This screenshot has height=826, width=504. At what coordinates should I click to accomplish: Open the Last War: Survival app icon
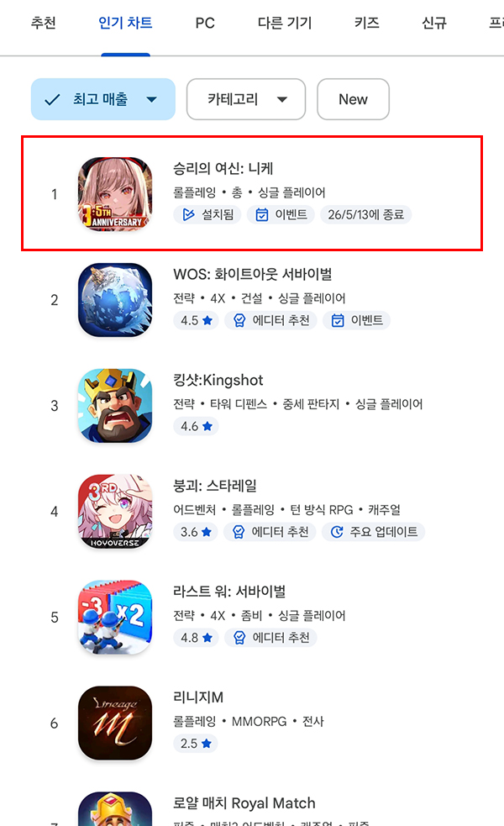pyautogui.click(x=115, y=618)
